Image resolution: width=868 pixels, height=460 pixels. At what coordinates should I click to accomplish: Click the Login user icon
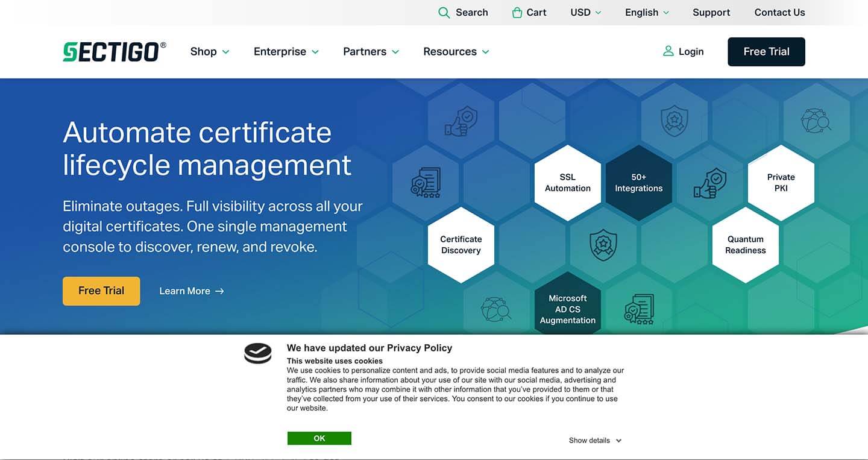click(668, 51)
